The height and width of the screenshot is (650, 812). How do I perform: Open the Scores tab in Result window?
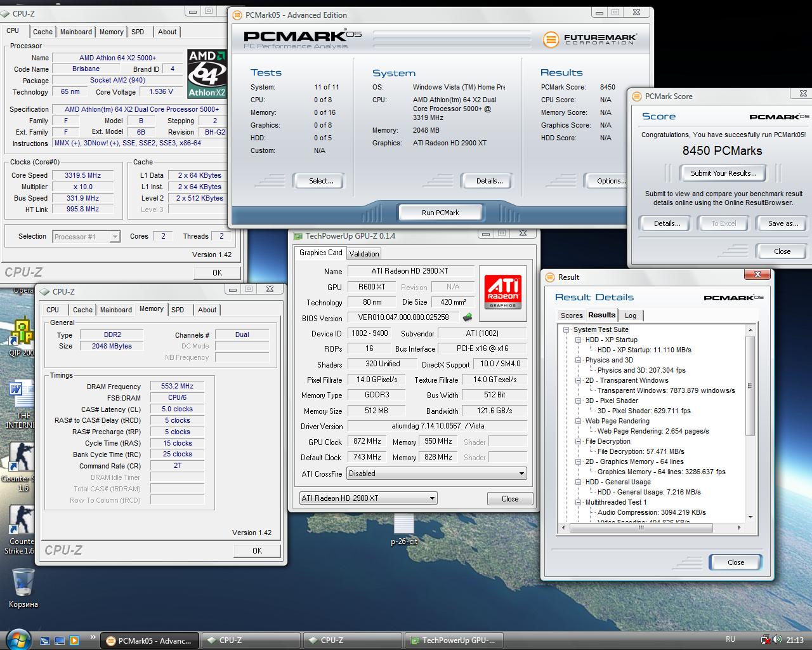click(572, 315)
